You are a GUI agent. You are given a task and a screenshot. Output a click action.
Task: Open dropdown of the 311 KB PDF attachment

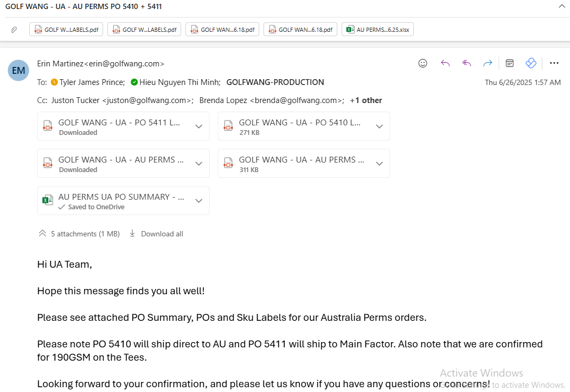[x=379, y=164]
